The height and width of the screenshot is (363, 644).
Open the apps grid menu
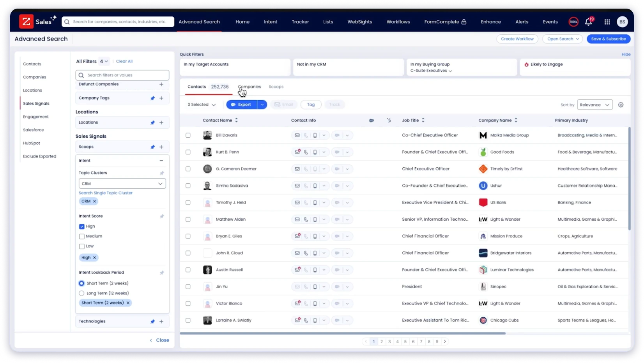[x=607, y=22]
